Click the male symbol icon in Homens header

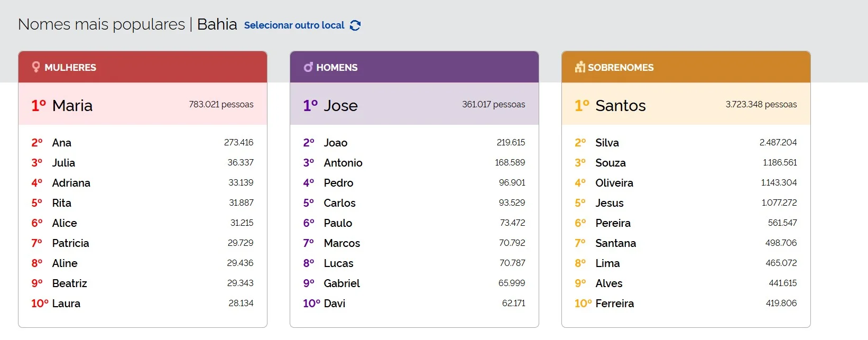point(308,67)
